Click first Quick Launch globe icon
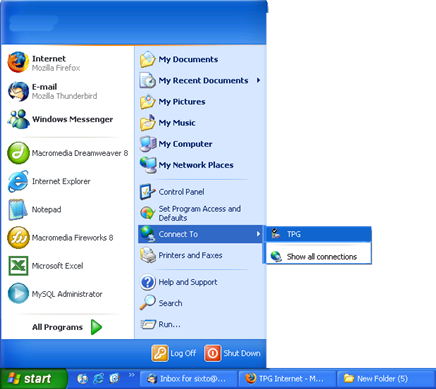436x389 pixels. pos(82,379)
